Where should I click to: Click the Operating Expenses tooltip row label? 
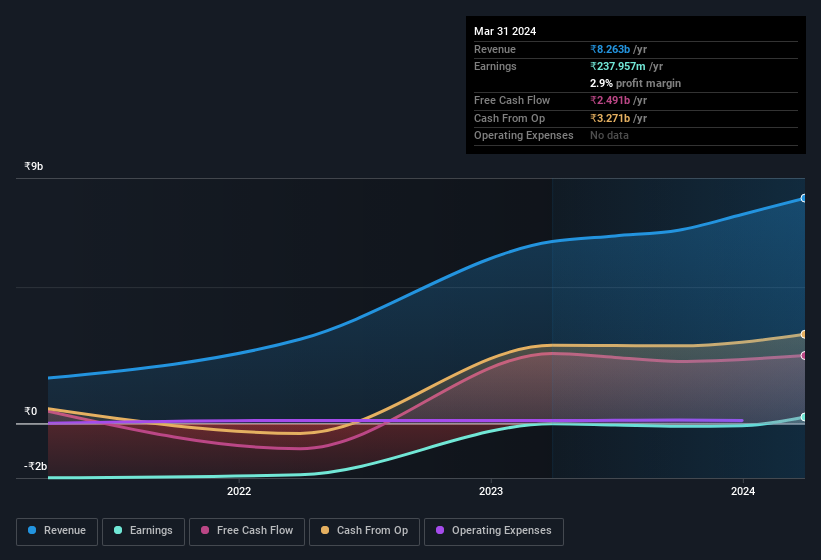click(524, 136)
